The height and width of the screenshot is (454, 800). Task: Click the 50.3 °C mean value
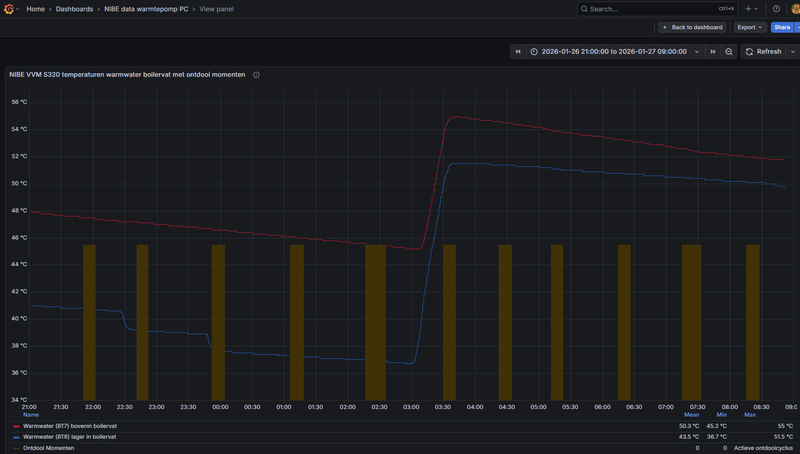(x=689, y=426)
